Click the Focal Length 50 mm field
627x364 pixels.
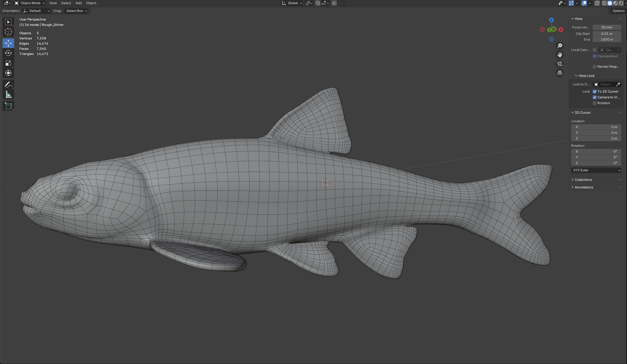point(607,27)
